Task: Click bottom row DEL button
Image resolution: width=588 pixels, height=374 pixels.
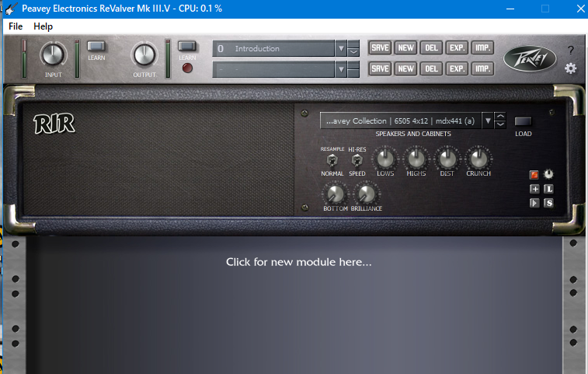Action: coord(431,68)
